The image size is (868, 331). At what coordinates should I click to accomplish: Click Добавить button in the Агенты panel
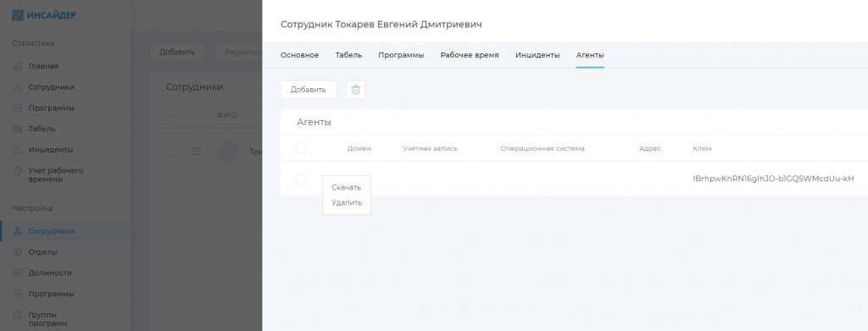pyautogui.click(x=309, y=90)
